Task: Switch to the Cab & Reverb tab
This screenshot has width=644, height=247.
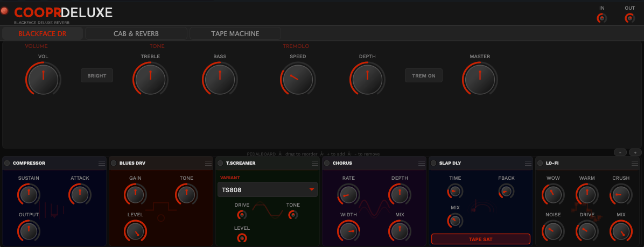Action: (x=136, y=34)
